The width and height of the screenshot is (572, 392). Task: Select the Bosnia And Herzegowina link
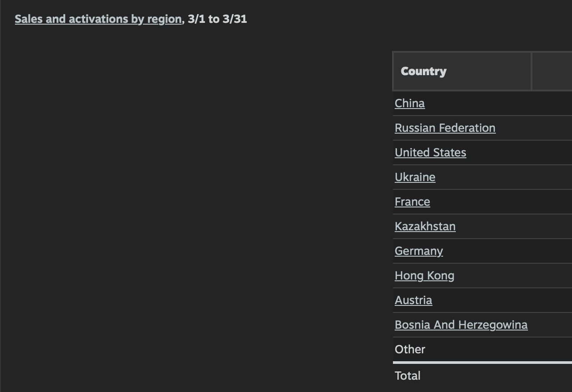pos(461,325)
